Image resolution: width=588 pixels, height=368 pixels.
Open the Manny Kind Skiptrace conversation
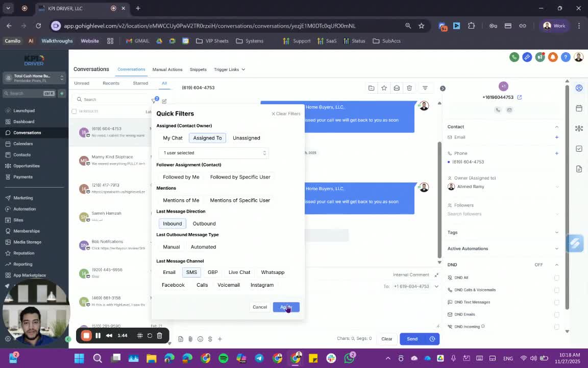(x=111, y=160)
